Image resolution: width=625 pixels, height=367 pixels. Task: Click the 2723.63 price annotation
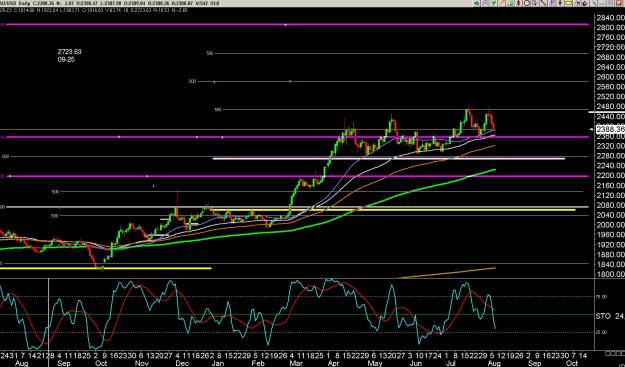69,52
